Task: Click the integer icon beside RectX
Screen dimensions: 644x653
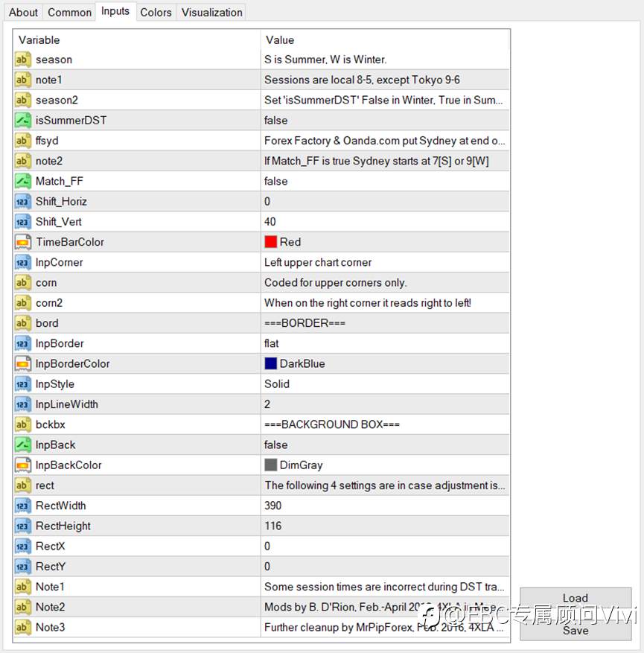Action: 22,546
